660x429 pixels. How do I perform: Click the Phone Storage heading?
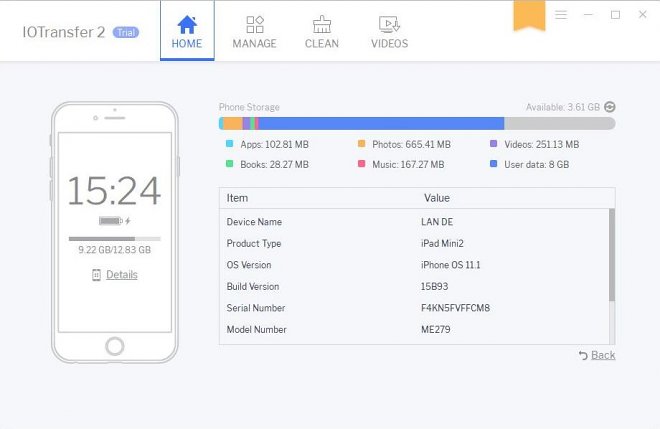[x=249, y=107]
